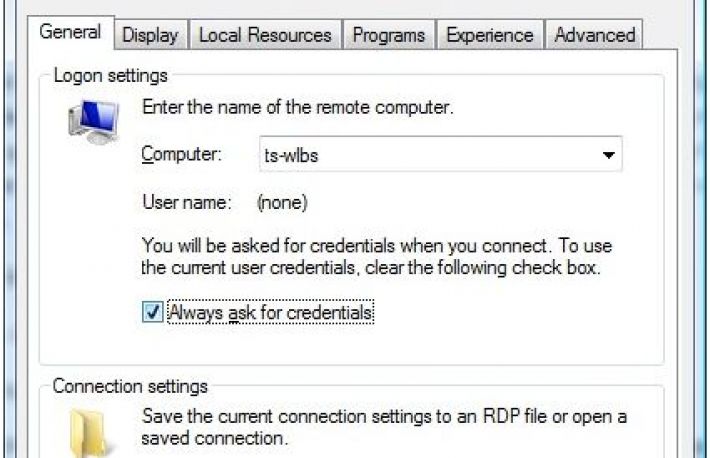The height and width of the screenshot is (458, 710).
Task: Expand the Computer dropdown arrow
Action: point(607,156)
